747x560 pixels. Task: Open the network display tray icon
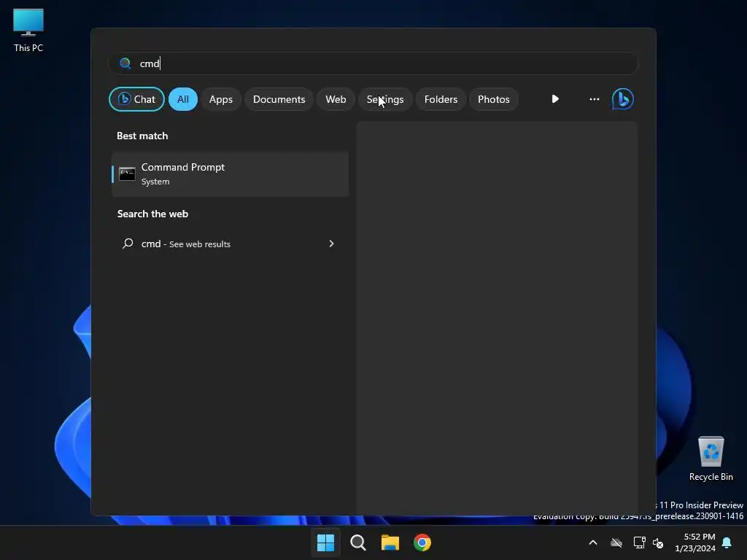[x=639, y=542]
